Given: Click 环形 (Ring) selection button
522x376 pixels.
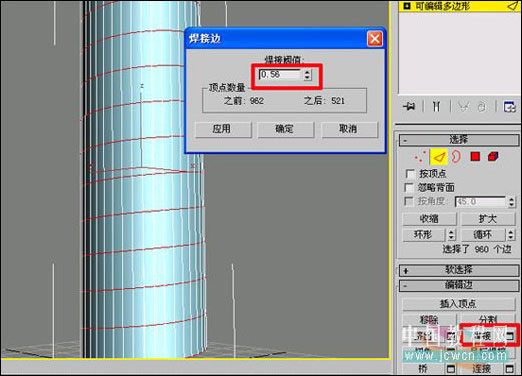Looking at the screenshot, I should point(424,235).
